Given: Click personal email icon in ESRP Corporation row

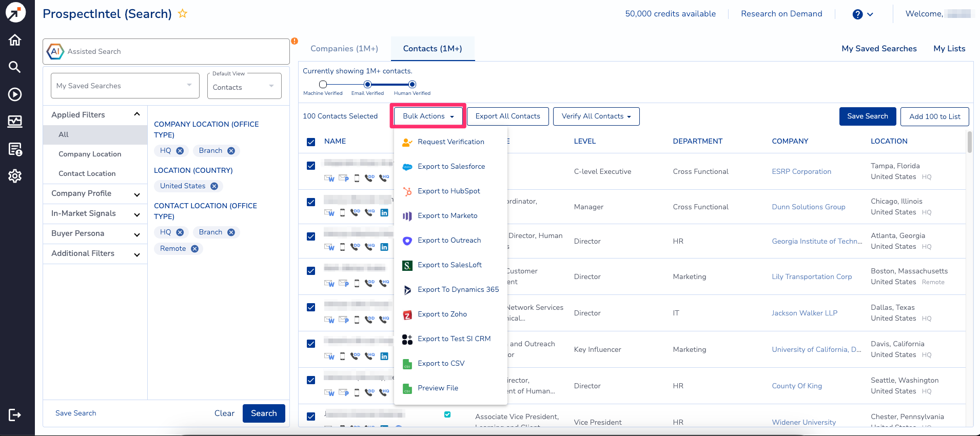Looking at the screenshot, I should click(344, 178).
